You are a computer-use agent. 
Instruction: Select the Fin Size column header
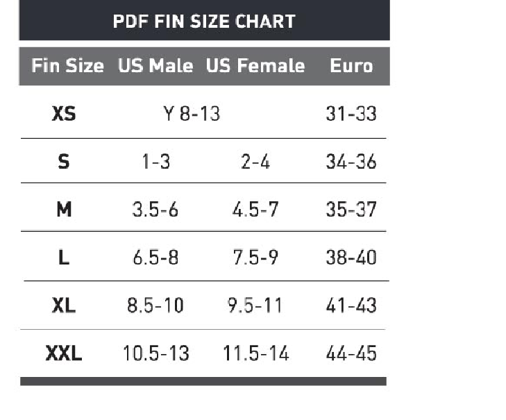(x=67, y=66)
